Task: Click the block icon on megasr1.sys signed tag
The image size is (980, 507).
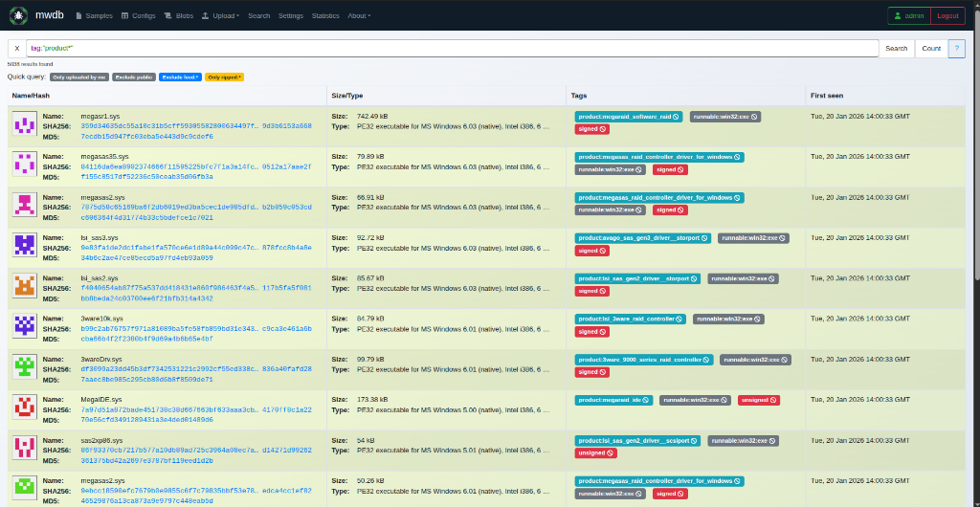Action: click(x=603, y=129)
